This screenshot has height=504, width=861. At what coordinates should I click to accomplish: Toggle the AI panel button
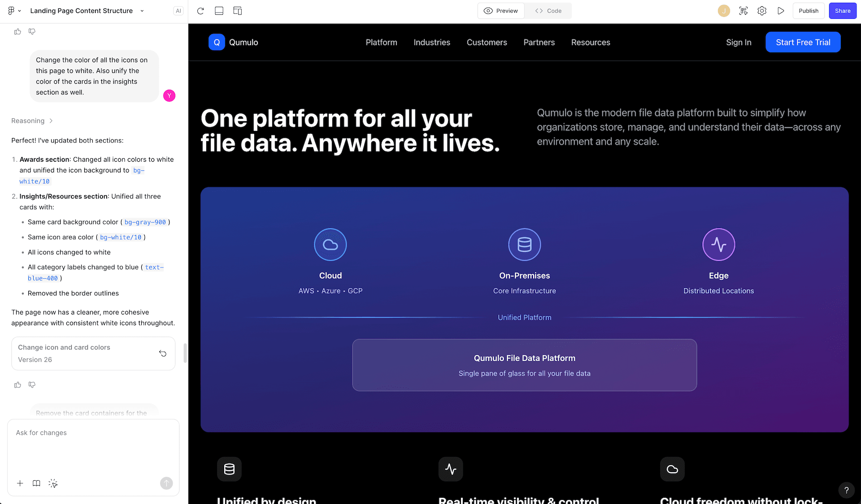178,11
